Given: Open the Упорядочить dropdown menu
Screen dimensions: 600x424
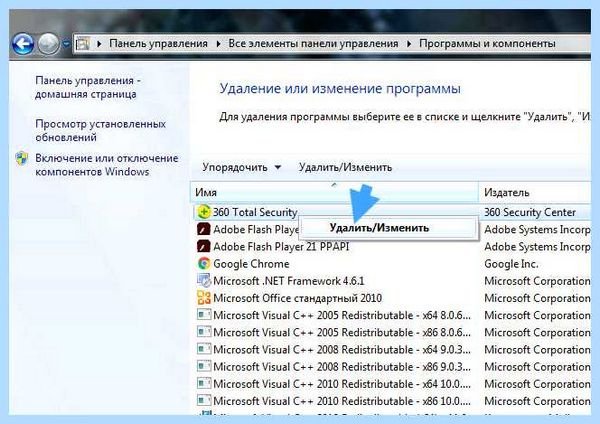Looking at the screenshot, I should 241,167.
